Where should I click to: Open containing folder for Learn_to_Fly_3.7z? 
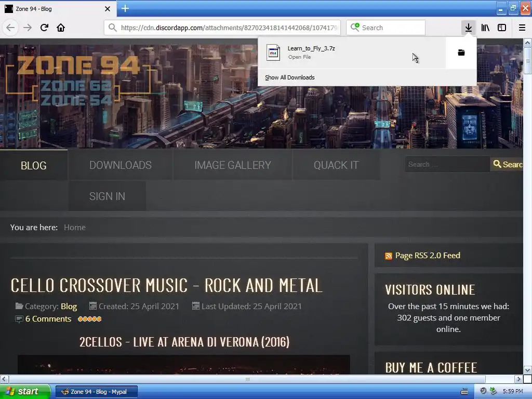(x=461, y=52)
